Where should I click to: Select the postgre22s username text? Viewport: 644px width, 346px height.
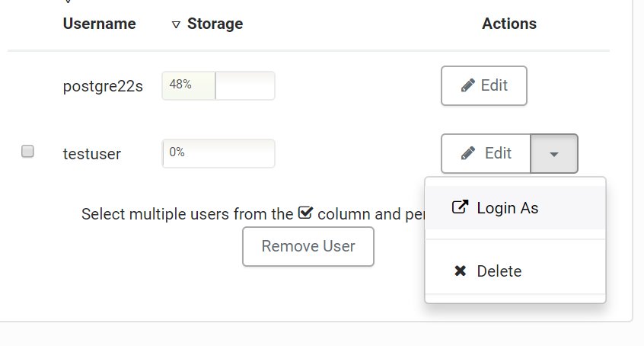click(103, 86)
